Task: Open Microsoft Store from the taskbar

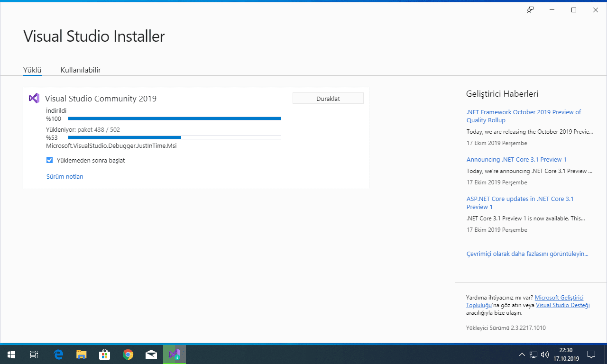Action: pyautogui.click(x=104, y=354)
